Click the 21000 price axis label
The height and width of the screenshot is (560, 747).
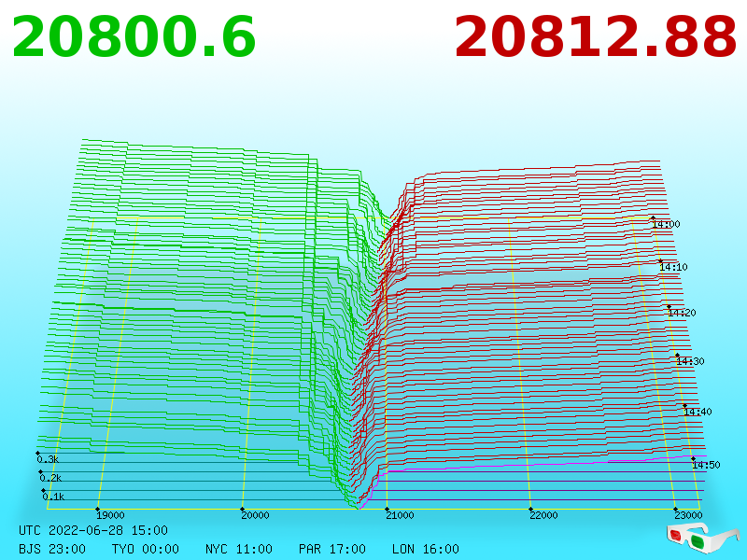point(400,515)
